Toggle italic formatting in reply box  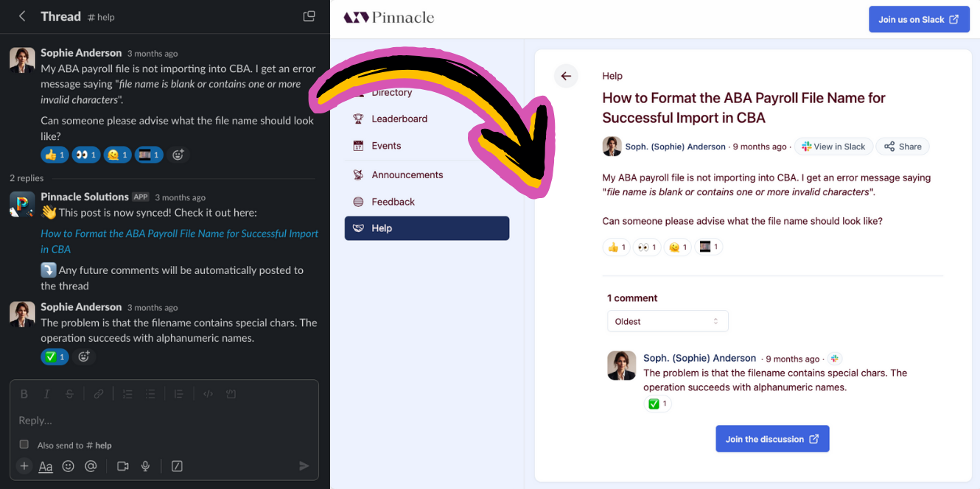point(46,394)
